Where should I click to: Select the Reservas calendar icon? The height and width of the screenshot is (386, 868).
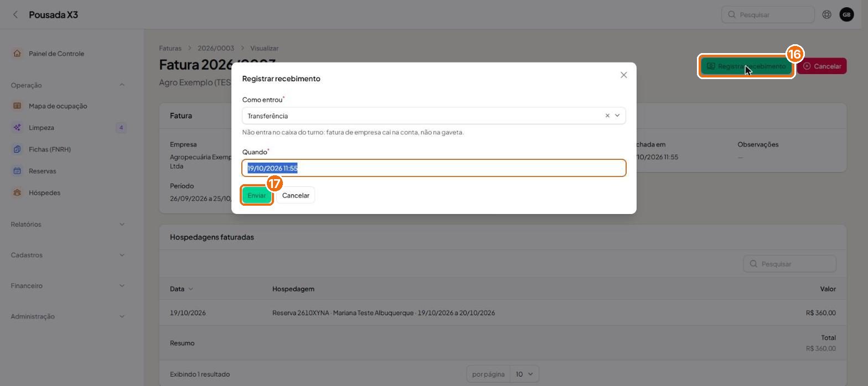pos(17,171)
